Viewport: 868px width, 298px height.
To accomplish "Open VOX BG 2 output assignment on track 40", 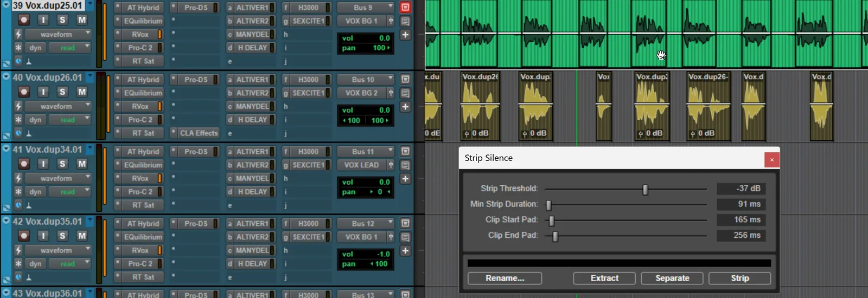I will coord(361,93).
